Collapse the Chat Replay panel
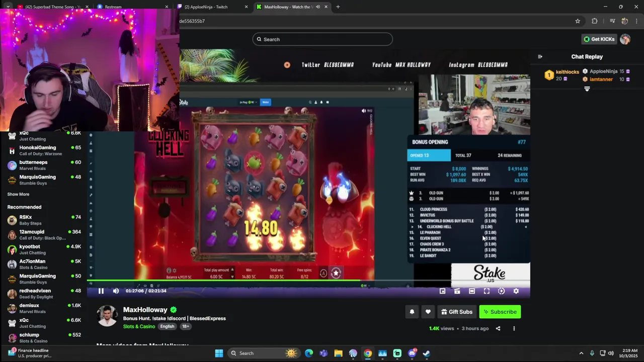This screenshot has width=644, height=362. tap(540, 57)
